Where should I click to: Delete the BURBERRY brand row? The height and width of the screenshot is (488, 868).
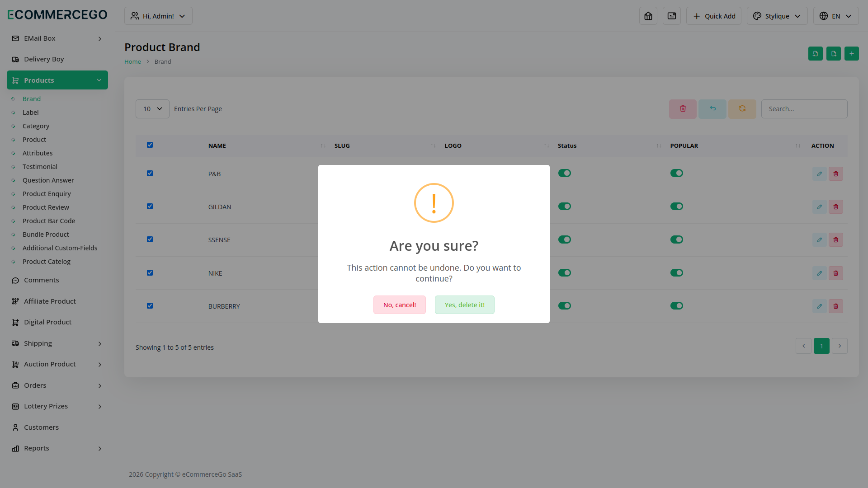(835, 306)
